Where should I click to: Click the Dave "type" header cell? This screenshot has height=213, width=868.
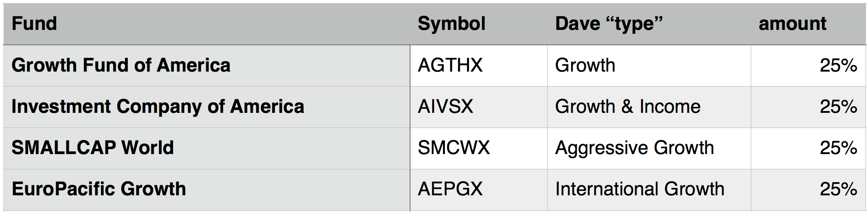click(x=649, y=24)
